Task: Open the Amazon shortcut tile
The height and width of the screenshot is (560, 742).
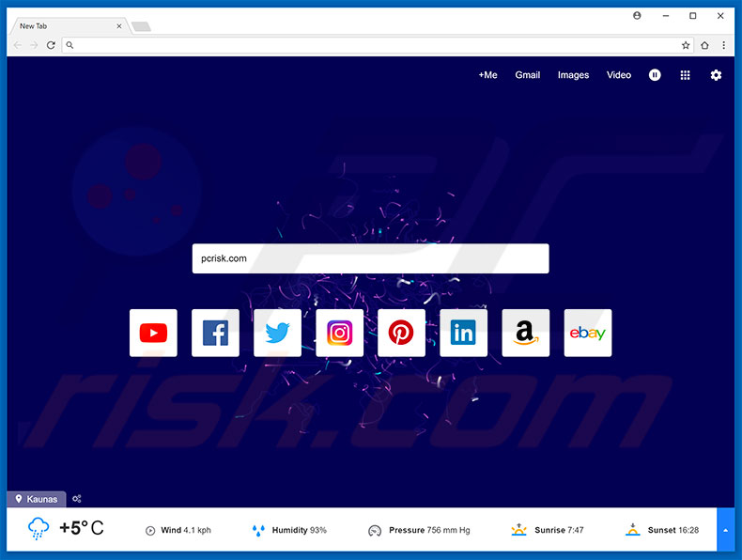Action: click(526, 333)
